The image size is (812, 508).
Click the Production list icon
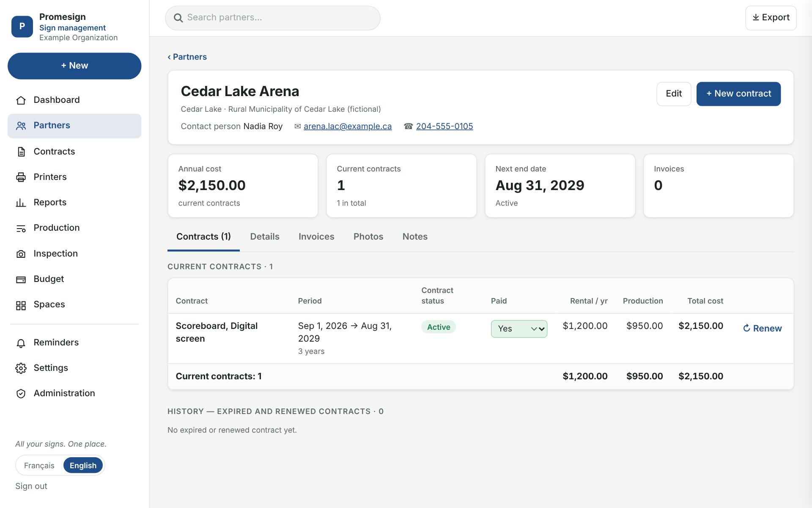(21, 228)
